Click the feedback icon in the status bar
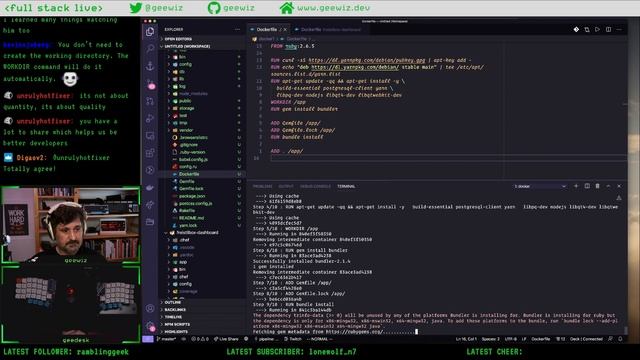The width and height of the screenshot is (640, 360). click(610, 339)
